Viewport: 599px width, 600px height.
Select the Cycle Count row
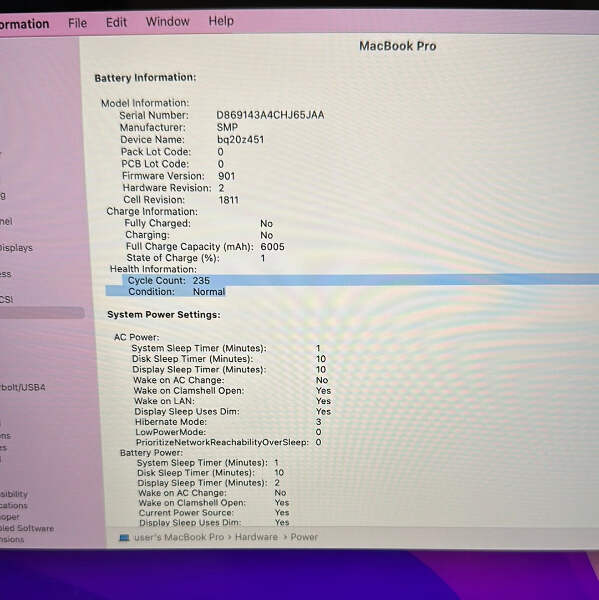click(x=361, y=280)
